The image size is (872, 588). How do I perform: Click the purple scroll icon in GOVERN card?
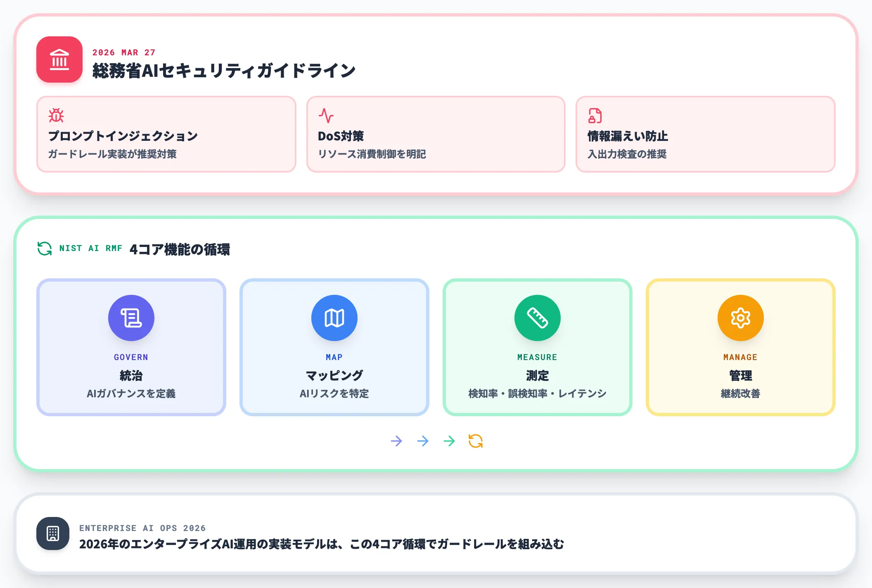[131, 318]
